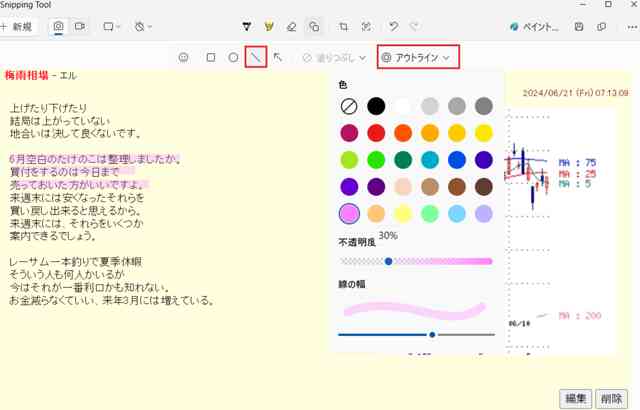The image size is (640, 410).
Task: Select the rectangle shape tool
Action: point(210,58)
